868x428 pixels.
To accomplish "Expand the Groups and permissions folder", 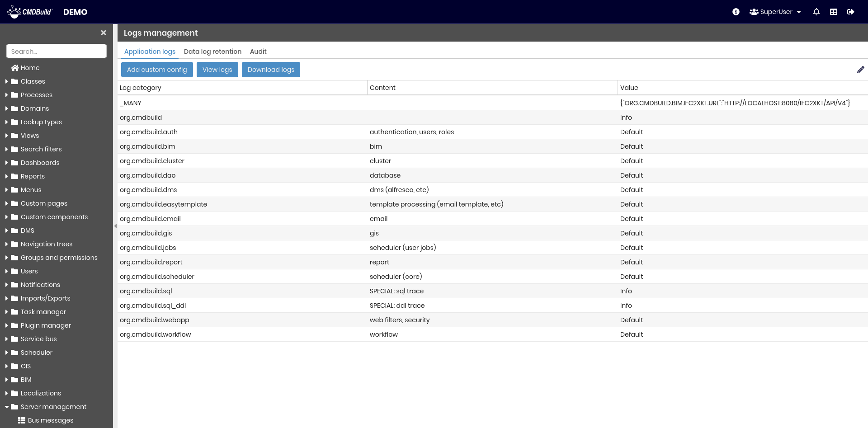I will [x=7, y=258].
